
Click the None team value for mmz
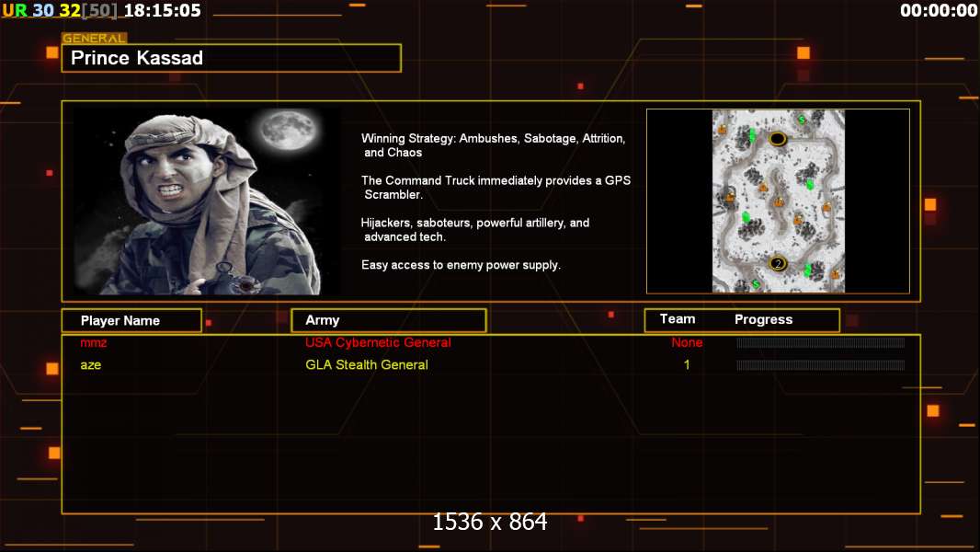pyautogui.click(x=687, y=342)
